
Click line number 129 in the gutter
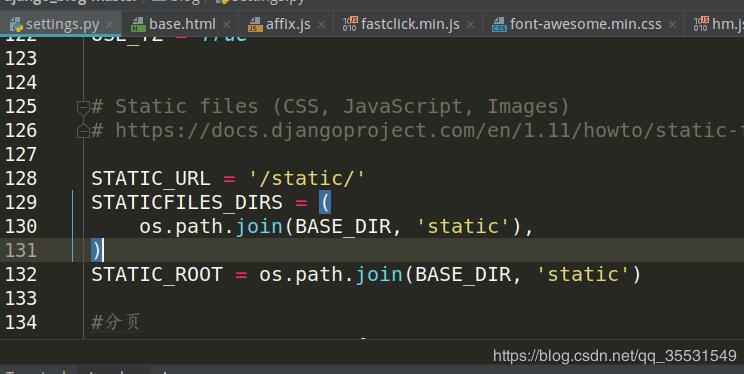click(x=21, y=203)
